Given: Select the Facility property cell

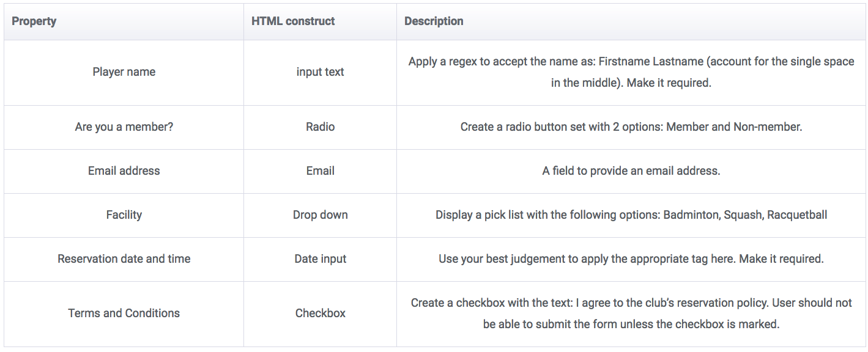Looking at the screenshot, I should (124, 215).
